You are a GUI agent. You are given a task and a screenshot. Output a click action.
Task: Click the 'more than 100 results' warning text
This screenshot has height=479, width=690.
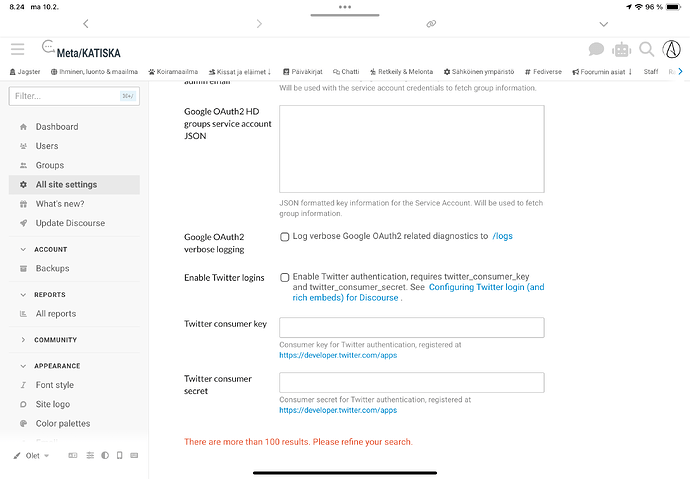pyautogui.click(x=298, y=442)
